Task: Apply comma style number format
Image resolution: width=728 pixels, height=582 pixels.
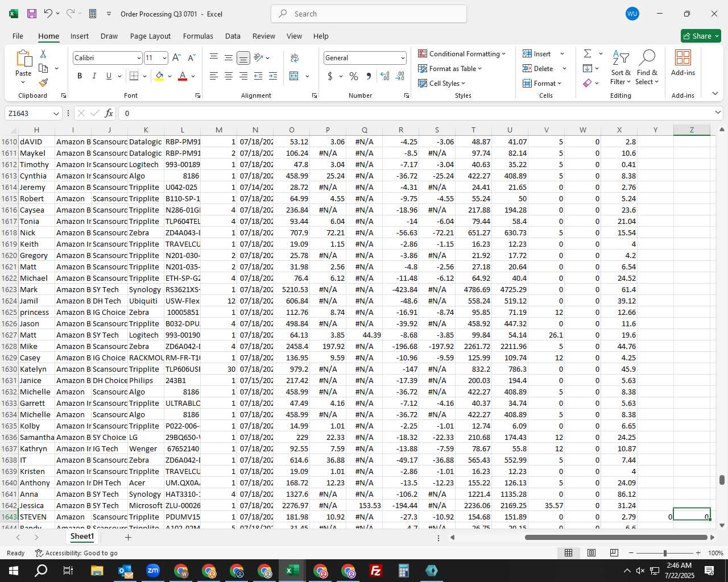Action: pos(369,76)
